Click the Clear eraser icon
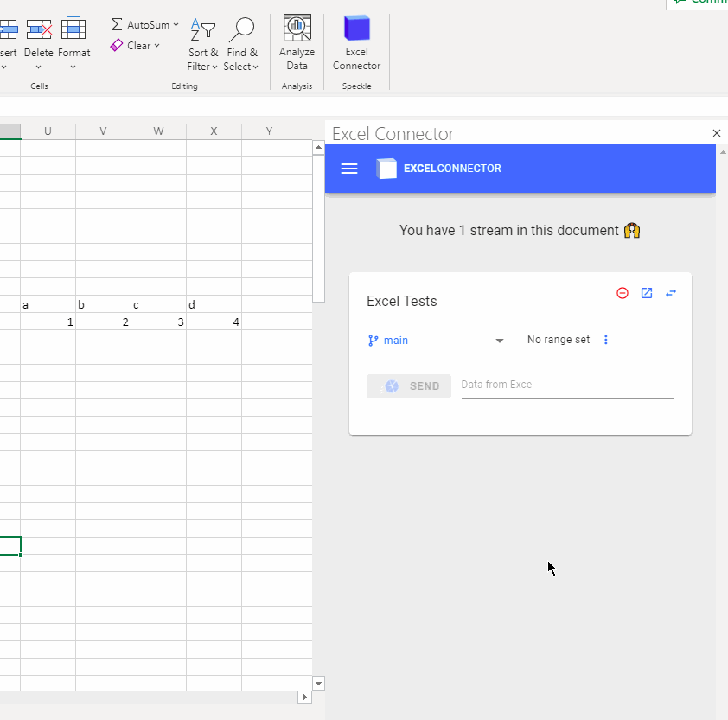Screen dimensions: 728x720 [117, 46]
